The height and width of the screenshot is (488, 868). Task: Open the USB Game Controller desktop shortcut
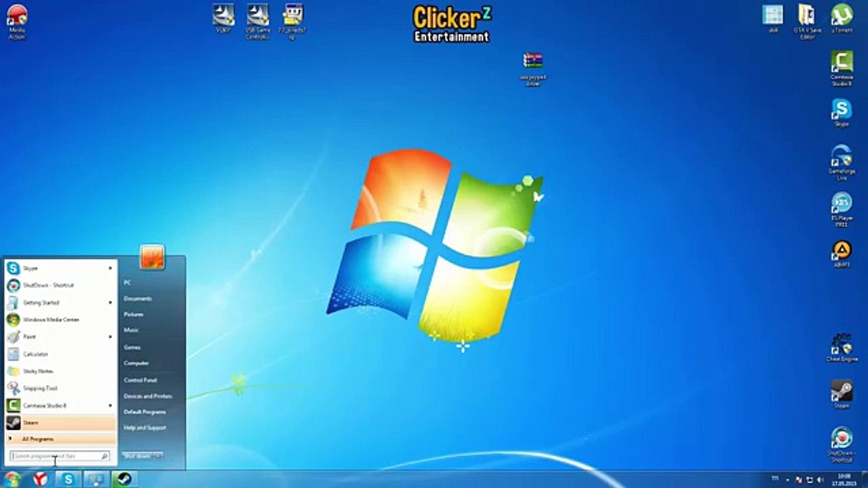(x=258, y=22)
